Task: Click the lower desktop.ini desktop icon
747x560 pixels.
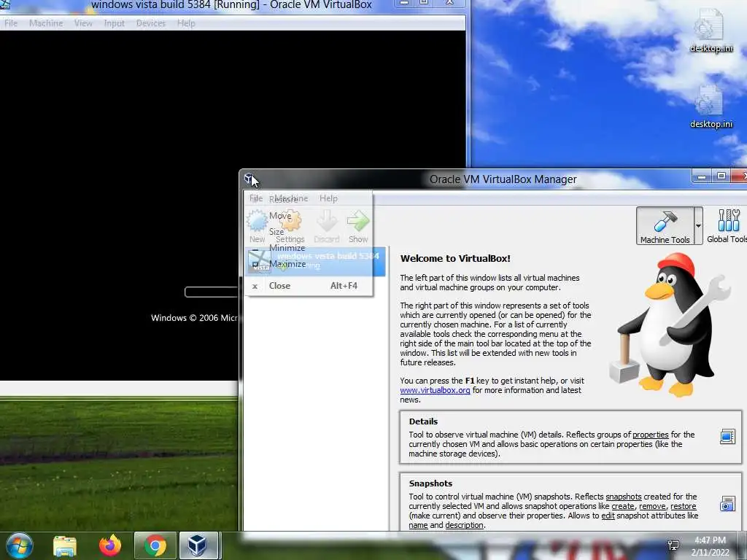Action: point(711,106)
